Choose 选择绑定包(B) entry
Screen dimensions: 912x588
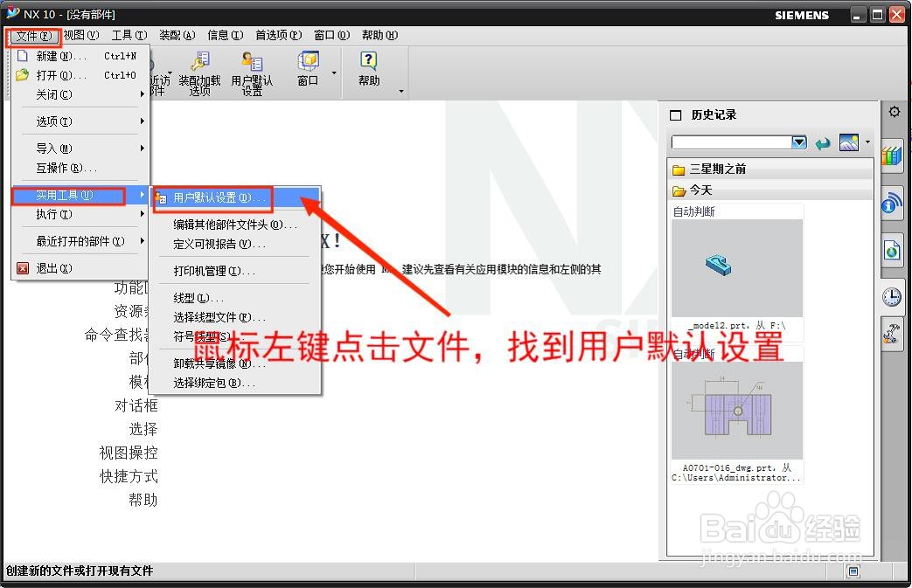[235, 383]
